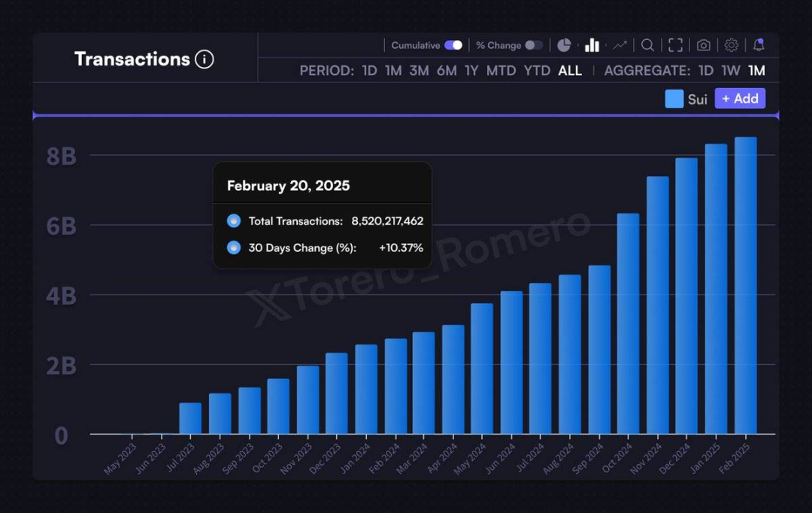Screen dimensions: 812x513
Task: Set period to 1Y
Action: point(471,71)
